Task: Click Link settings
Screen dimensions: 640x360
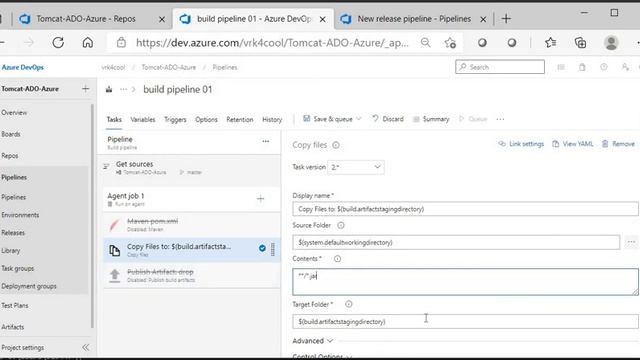Action: 521,144
